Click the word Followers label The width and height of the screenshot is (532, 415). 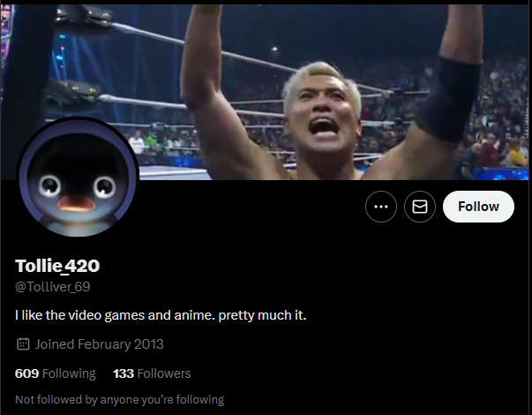pos(164,373)
